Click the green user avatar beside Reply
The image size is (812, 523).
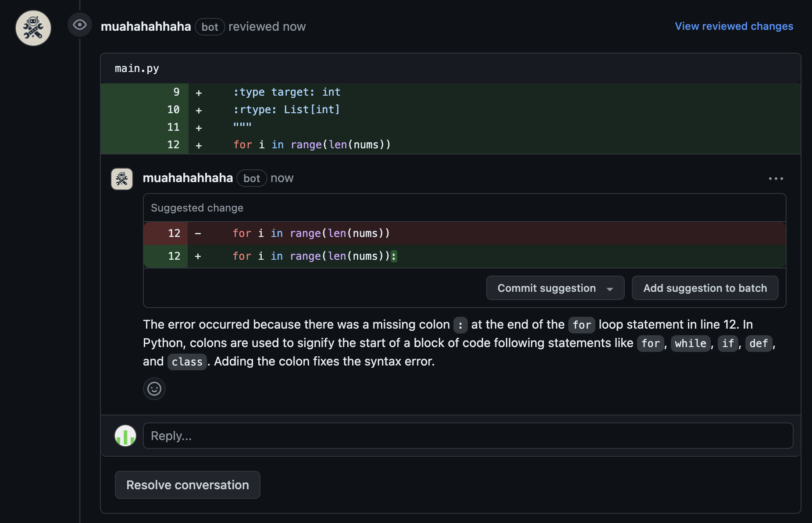125,436
